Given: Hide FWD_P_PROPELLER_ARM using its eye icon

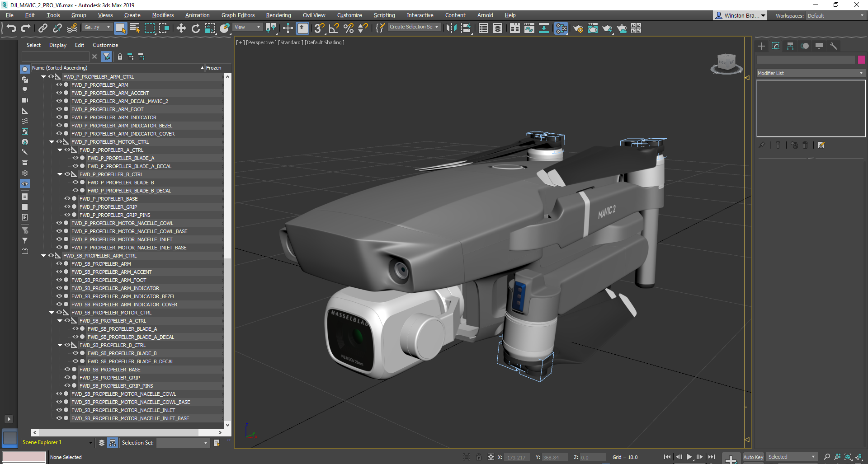Looking at the screenshot, I should (59, 85).
